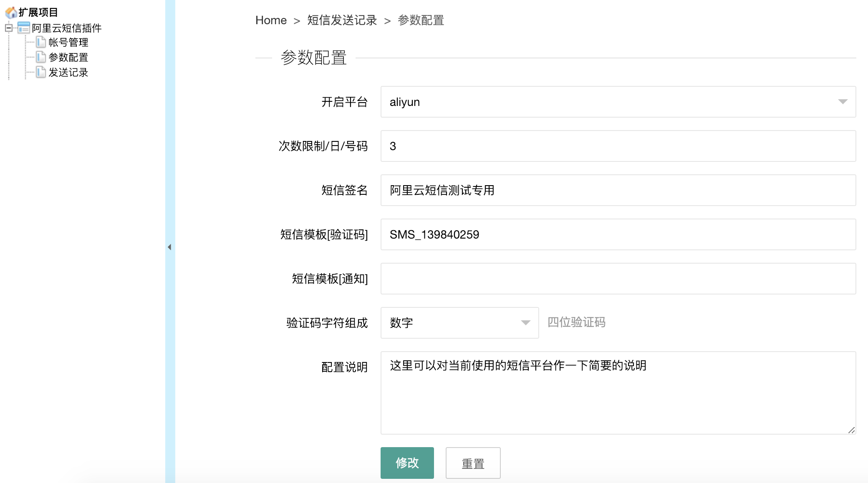Open 发送记录 in the tree

pos(68,72)
